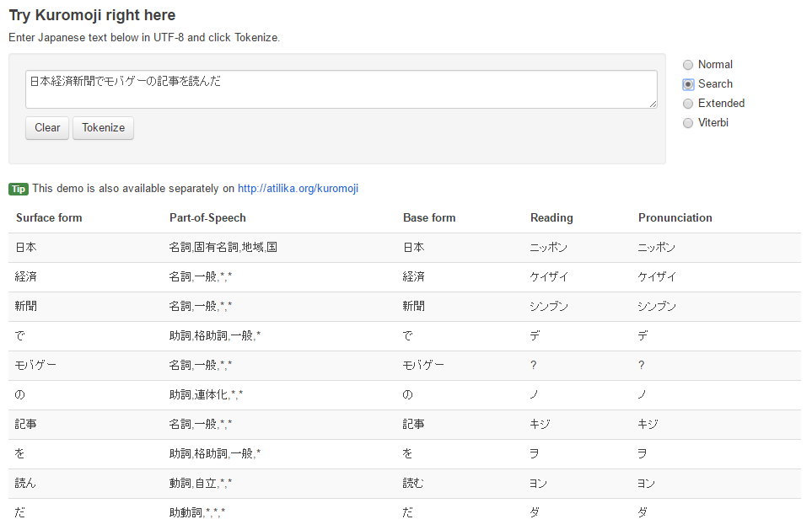Click part-of-speech 動詞,自立,*,*
This screenshot has width=812, height=530.
(x=201, y=484)
